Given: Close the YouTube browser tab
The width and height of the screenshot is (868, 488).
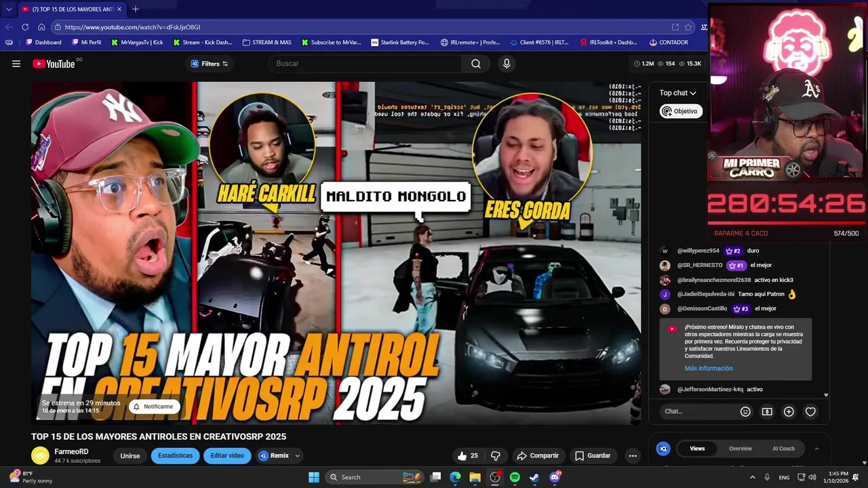Looking at the screenshot, I should (119, 9).
